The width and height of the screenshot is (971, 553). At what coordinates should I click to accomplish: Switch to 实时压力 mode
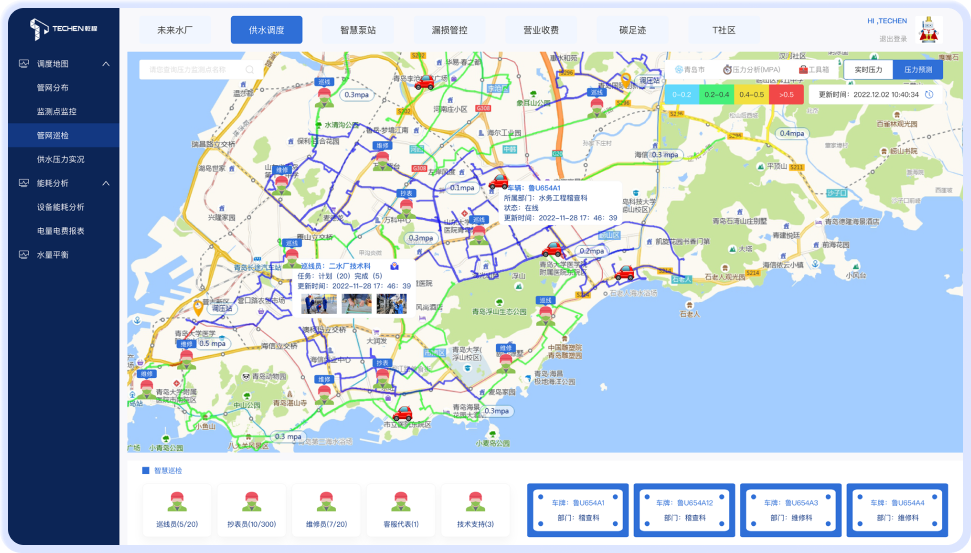pos(868,70)
